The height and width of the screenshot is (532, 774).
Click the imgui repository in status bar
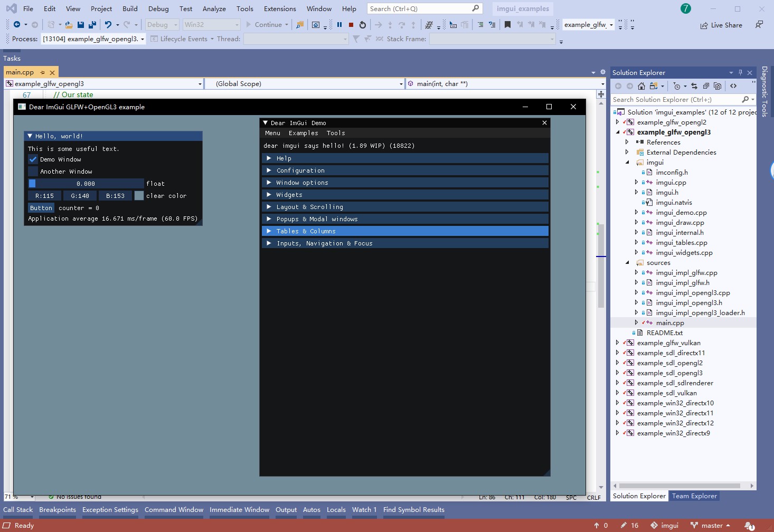pos(664,526)
